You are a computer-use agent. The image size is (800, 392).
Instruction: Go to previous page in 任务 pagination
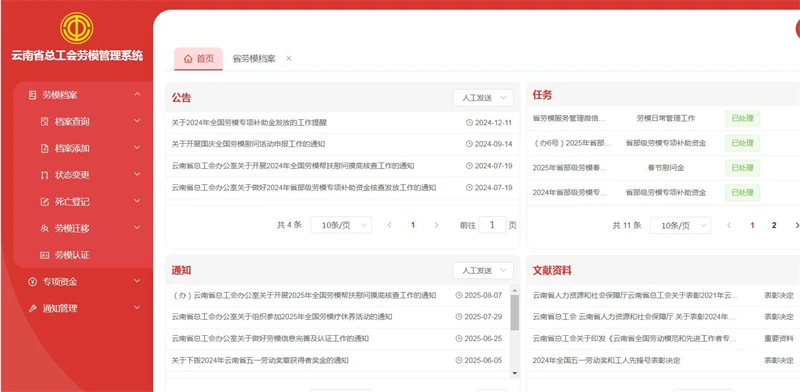coord(729,225)
